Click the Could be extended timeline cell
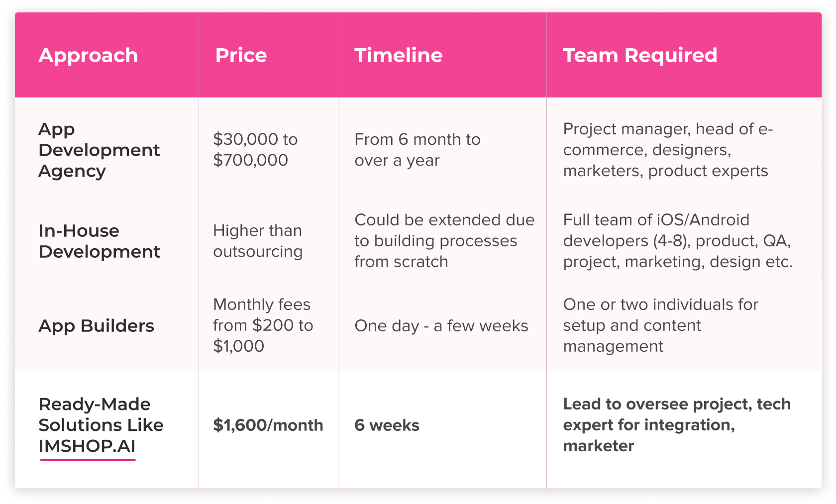The height and width of the screenshot is (504, 836). [444, 241]
